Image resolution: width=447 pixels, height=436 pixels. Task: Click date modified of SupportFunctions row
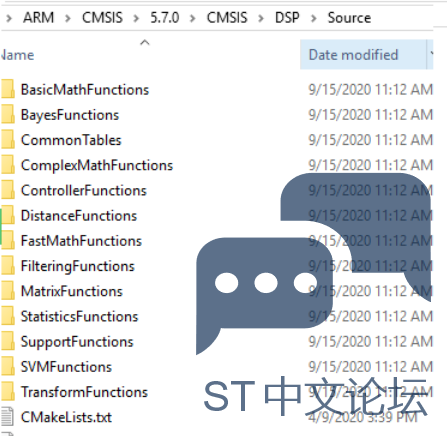point(371,342)
